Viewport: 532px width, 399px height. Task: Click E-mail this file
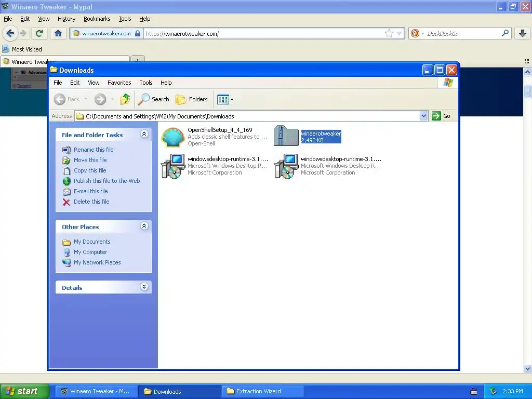pyautogui.click(x=90, y=191)
